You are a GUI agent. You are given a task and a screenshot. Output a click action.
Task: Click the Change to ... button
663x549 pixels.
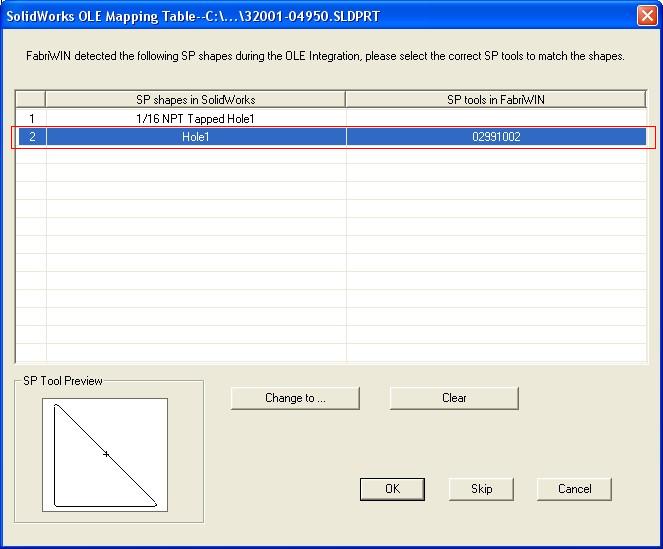point(295,398)
